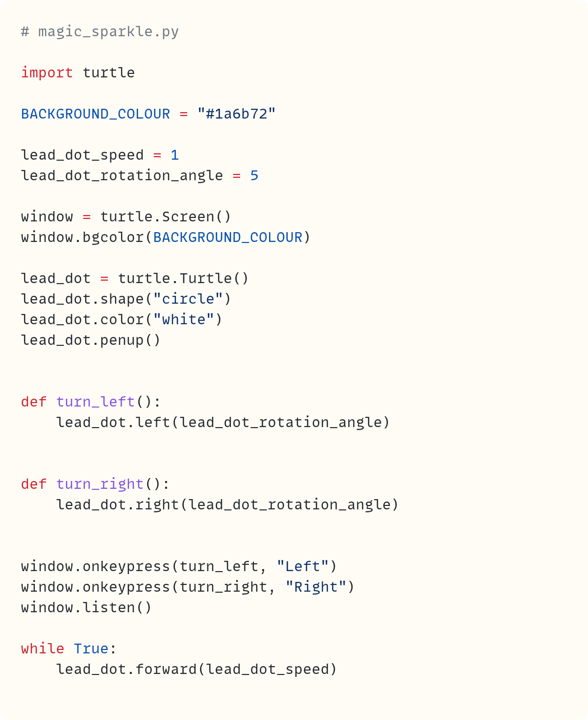Click the "Left" key string
588x720 pixels.
302,567
